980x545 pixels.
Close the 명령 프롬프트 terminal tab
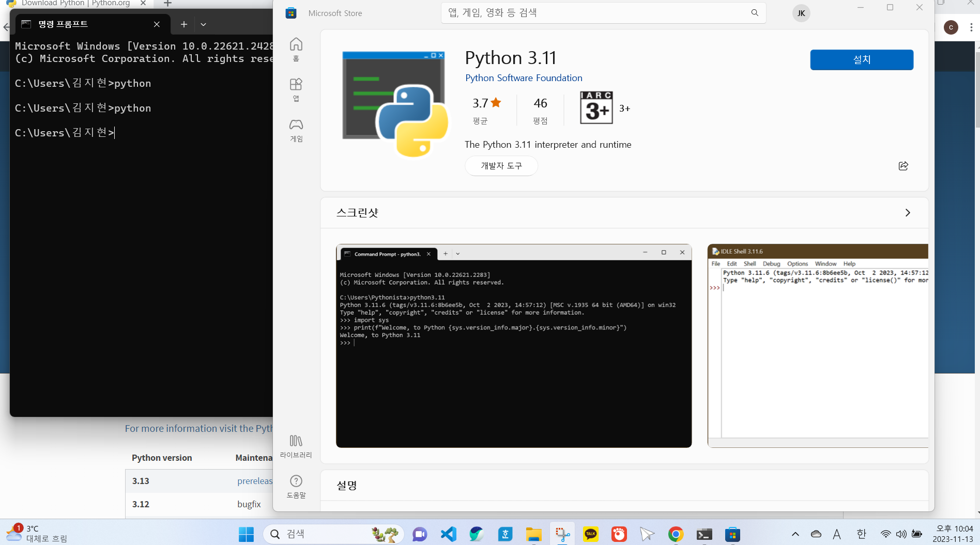tap(157, 24)
